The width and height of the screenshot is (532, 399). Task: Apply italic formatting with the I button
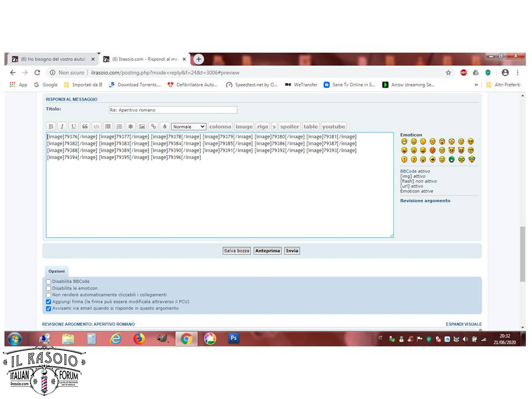tap(62, 126)
